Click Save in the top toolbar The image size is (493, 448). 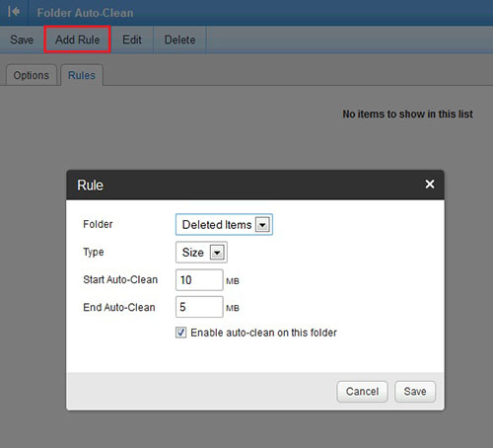coord(22,39)
